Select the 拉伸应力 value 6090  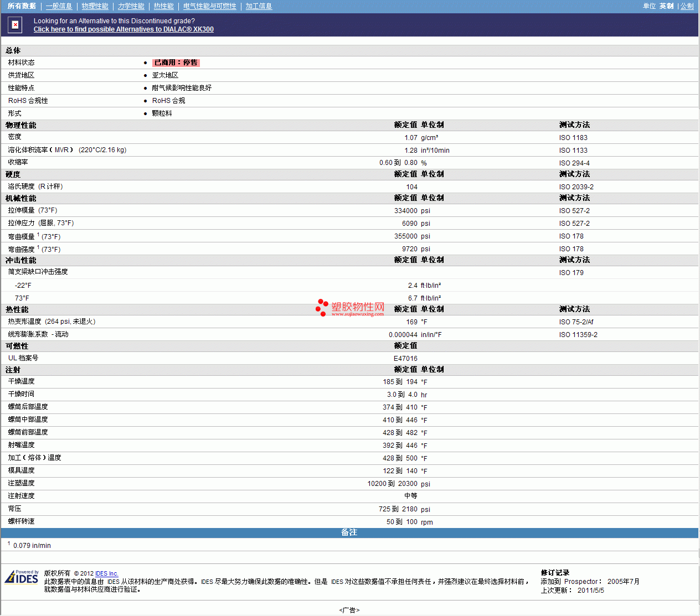point(410,224)
